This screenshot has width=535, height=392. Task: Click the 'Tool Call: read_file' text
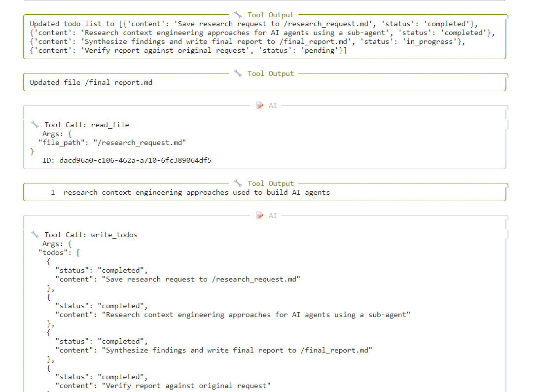tap(87, 125)
